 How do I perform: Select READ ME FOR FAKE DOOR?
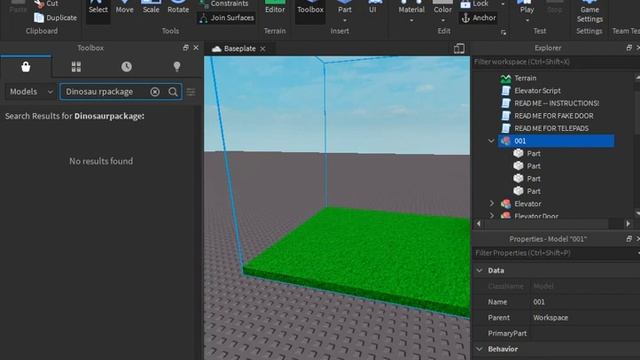[553, 116]
